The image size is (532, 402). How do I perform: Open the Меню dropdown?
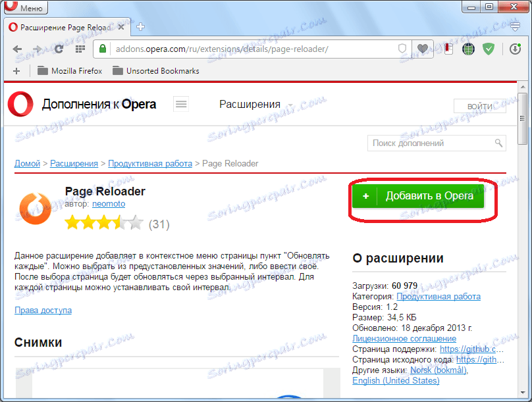point(25,7)
